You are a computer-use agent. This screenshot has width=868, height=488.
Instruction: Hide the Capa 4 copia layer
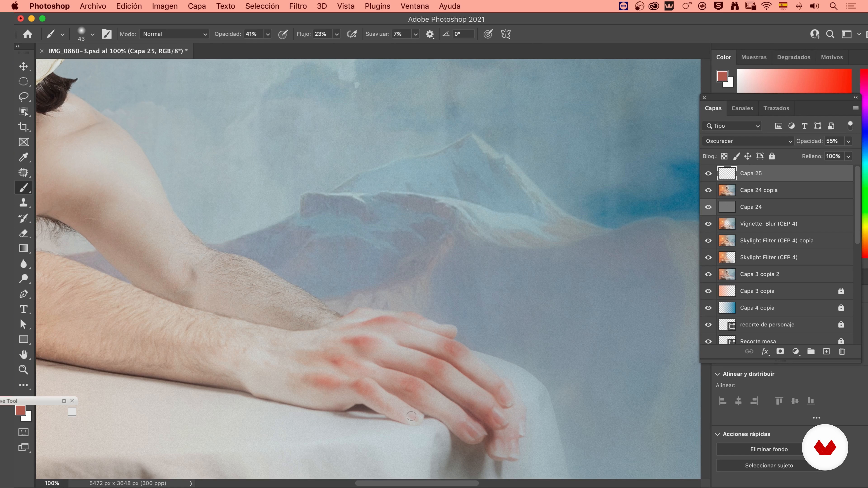point(708,308)
